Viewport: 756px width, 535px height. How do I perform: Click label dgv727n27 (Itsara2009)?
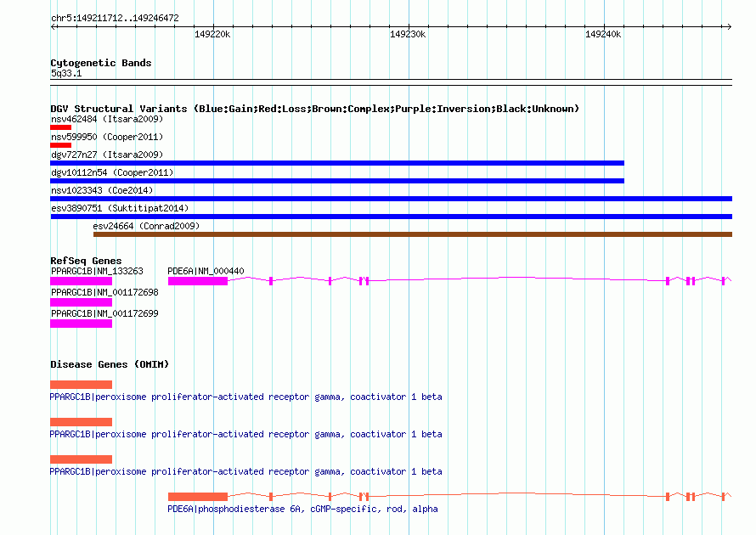107,155
